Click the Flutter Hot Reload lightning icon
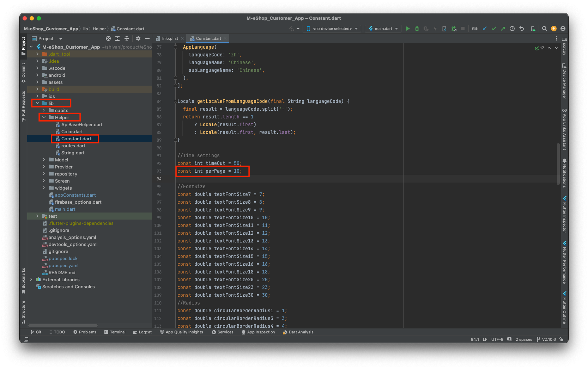588x369 pixels. [435, 29]
